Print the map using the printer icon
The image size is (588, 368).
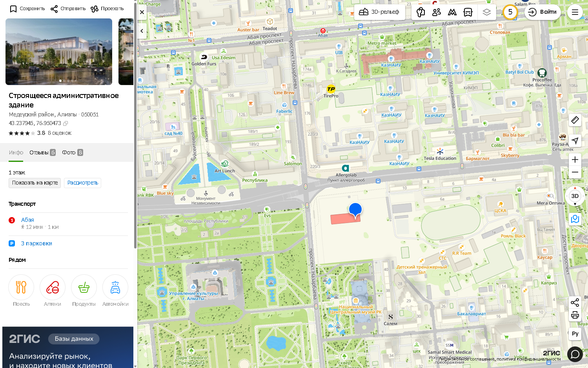coord(575,315)
